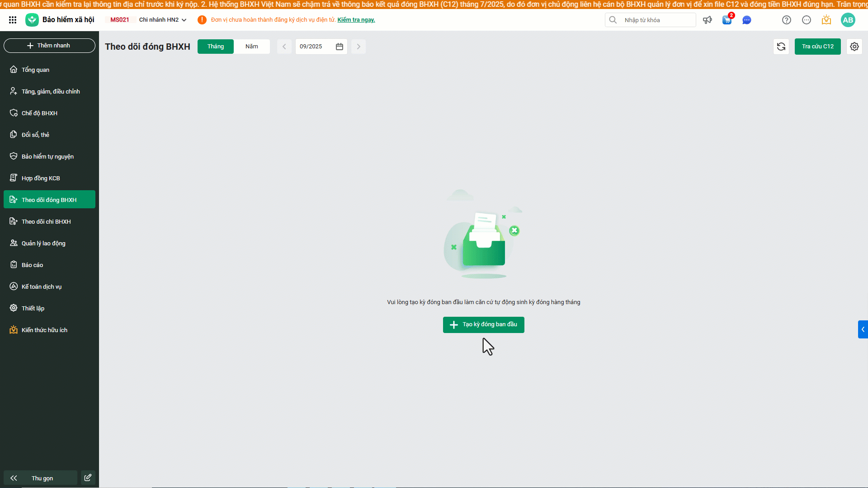
Task: Open page settings gear icon
Action: click(x=854, y=47)
